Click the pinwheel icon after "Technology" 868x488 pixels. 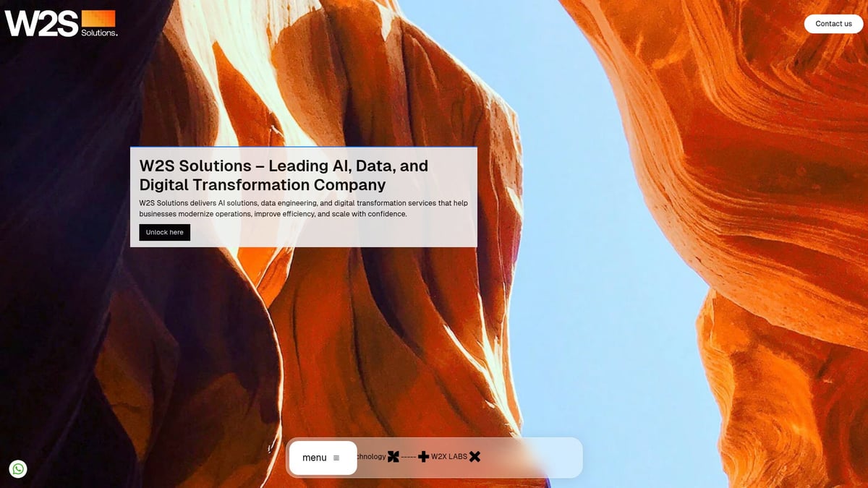(393, 456)
